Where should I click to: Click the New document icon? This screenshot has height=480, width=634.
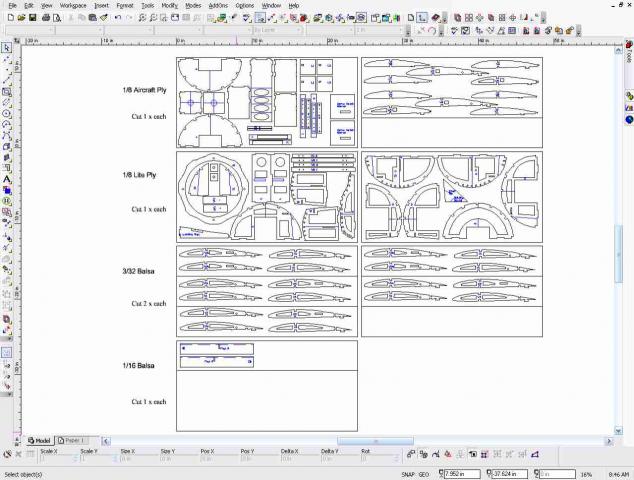pyautogui.click(x=7, y=17)
